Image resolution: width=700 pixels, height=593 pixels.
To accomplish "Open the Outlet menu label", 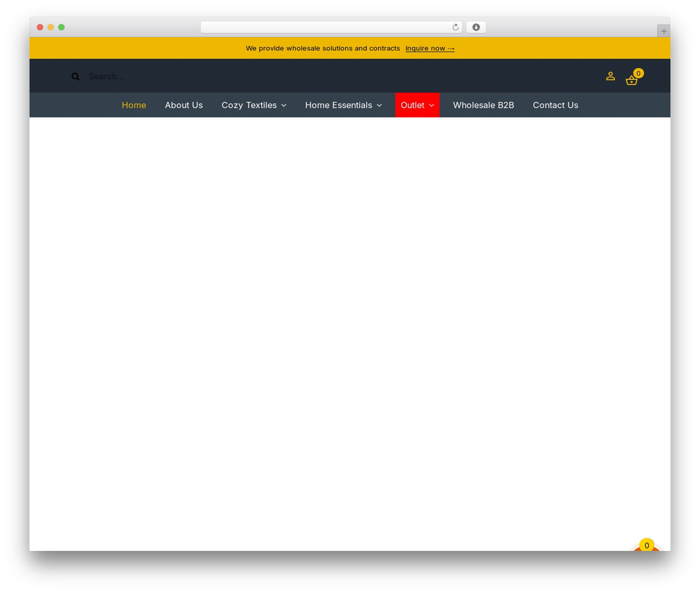I will (x=412, y=105).
